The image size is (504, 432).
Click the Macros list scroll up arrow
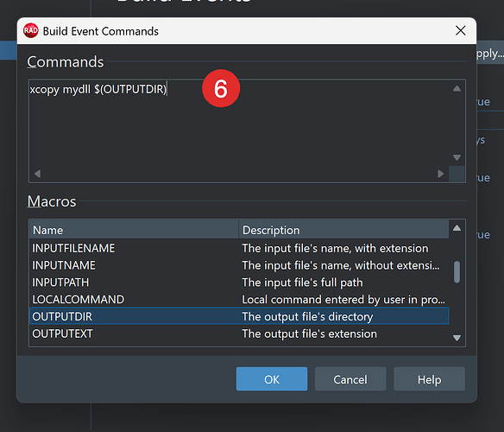(x=457, y=228)
